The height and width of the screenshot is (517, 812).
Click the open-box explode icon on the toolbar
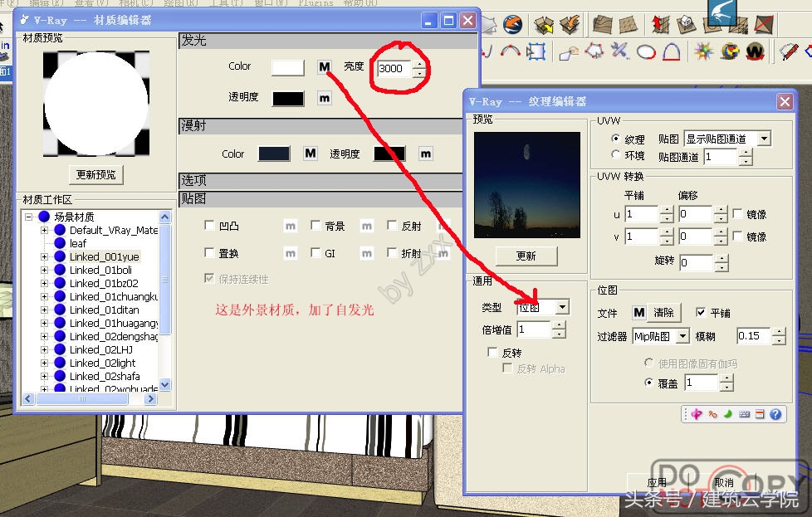click(544, 23)
